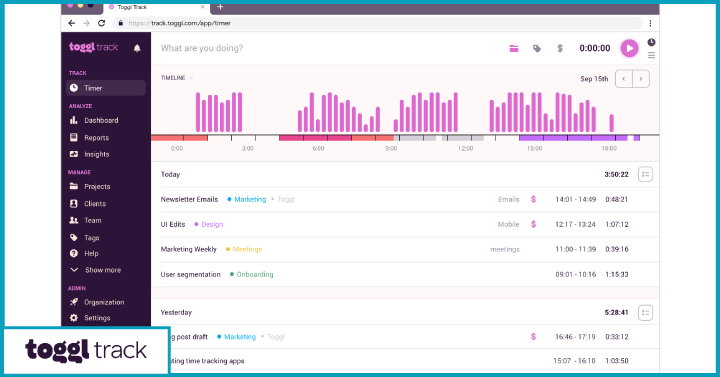The image size is (720, 377).
Task: Click the Reports document icon
Action: (x=73, y=137)
